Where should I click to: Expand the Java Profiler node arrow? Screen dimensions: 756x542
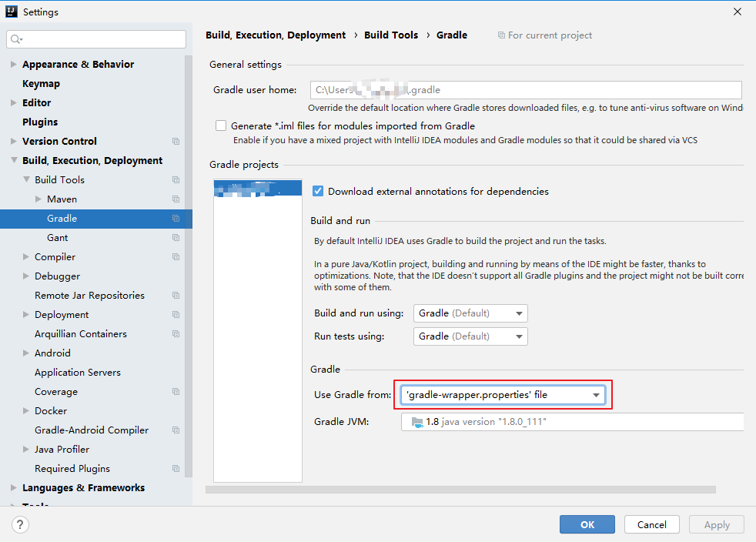26,450
